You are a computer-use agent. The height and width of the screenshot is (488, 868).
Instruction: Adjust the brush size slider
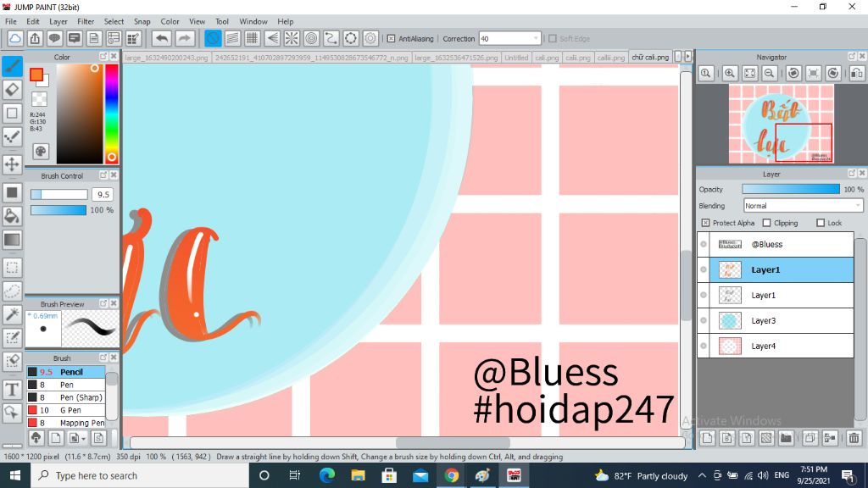point(58,194)
